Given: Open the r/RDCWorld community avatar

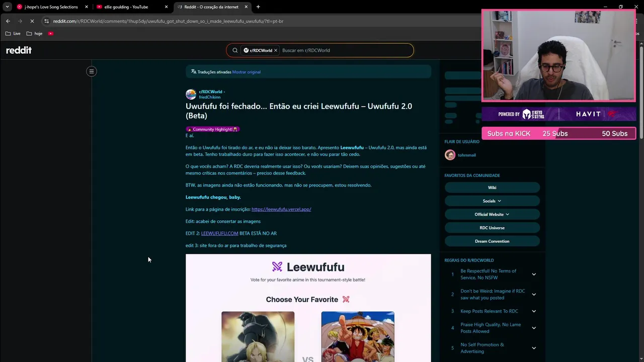Looking at the screenshot, I should [x=191, y=95].
